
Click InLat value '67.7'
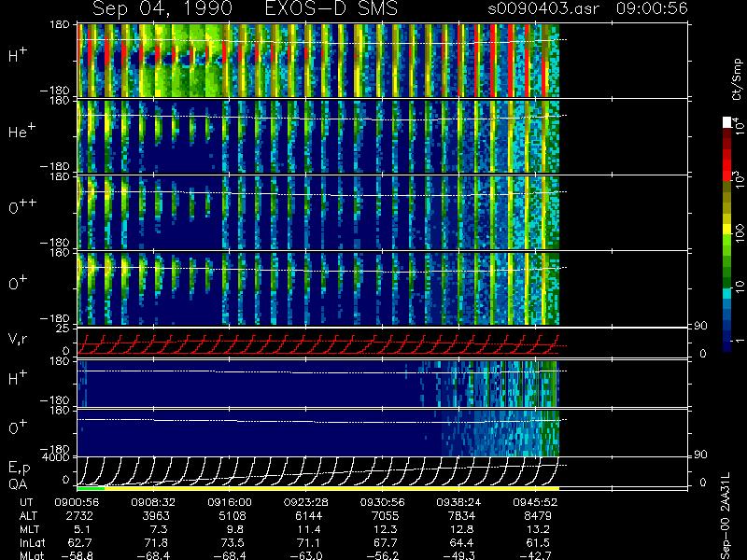[386, 542]
